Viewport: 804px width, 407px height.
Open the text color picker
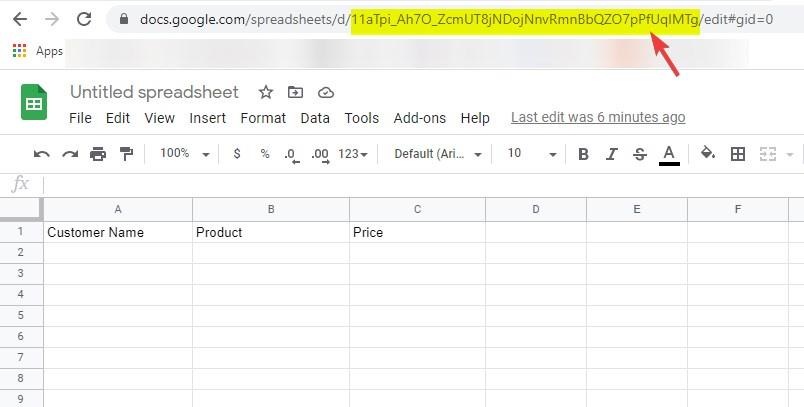pyautogui.click(x=669, y=155)
